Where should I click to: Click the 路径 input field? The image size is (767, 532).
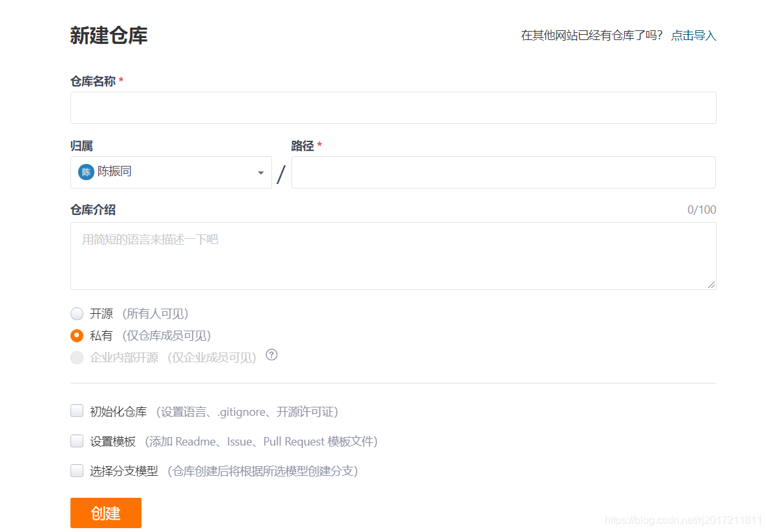pyautogui.click(x=503, y=172)
